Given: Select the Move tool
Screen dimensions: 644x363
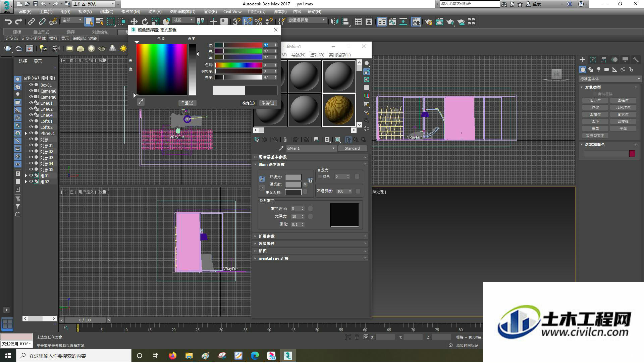Looking at the screenshot, I should (134, 22).
